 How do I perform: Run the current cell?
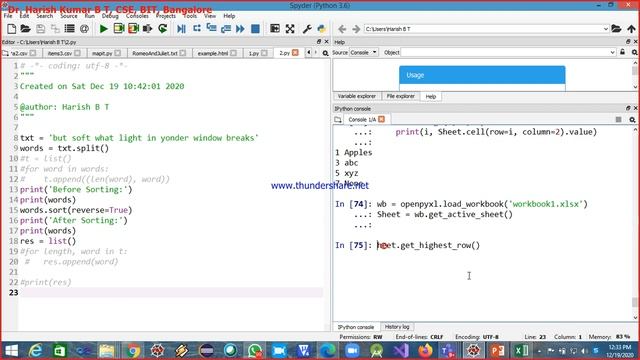119,29
